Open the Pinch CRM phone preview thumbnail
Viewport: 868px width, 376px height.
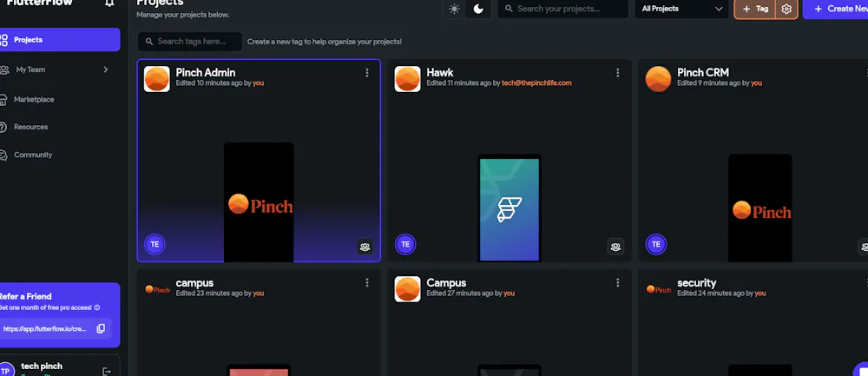[x=760, y=208]
